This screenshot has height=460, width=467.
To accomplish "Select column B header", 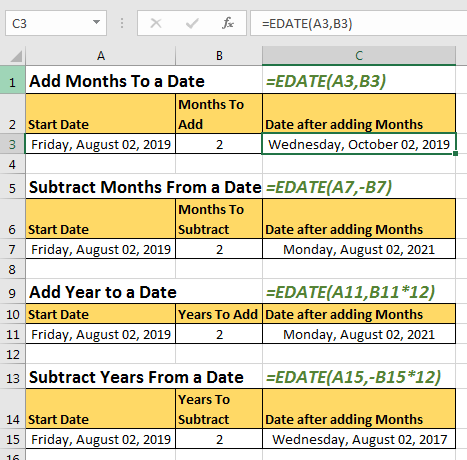I will coord(219,56).
